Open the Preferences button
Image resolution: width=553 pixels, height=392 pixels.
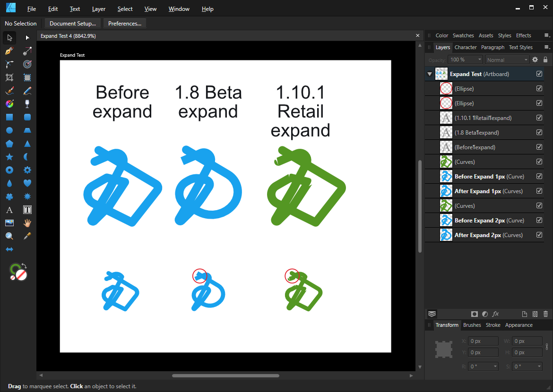click(x=125, y=24)
